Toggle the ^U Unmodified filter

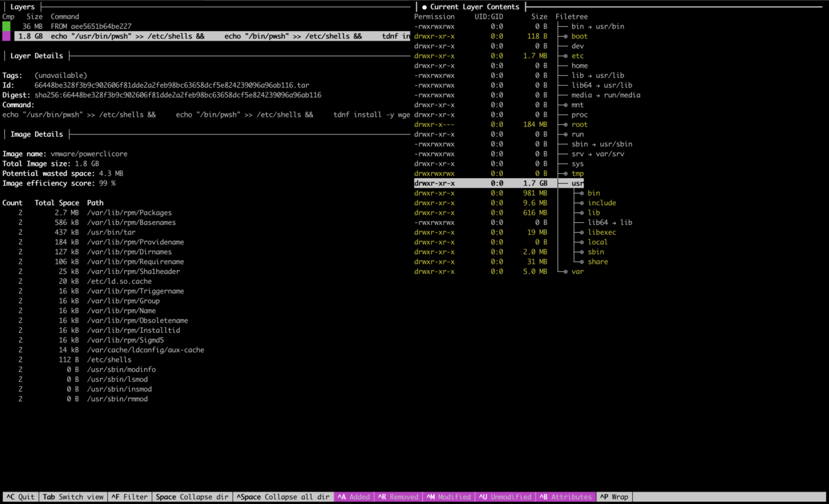pyautogui.click(x=506, y=497)
